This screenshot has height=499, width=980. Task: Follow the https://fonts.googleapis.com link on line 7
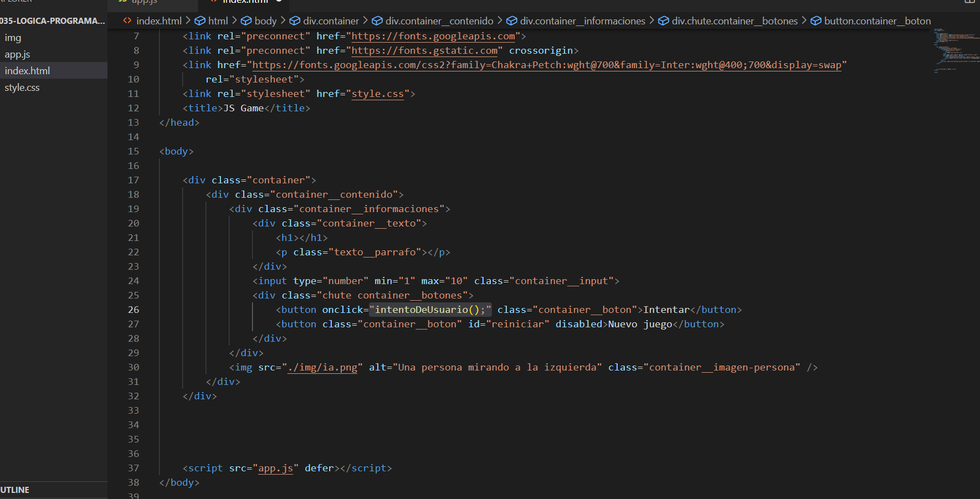433,36
